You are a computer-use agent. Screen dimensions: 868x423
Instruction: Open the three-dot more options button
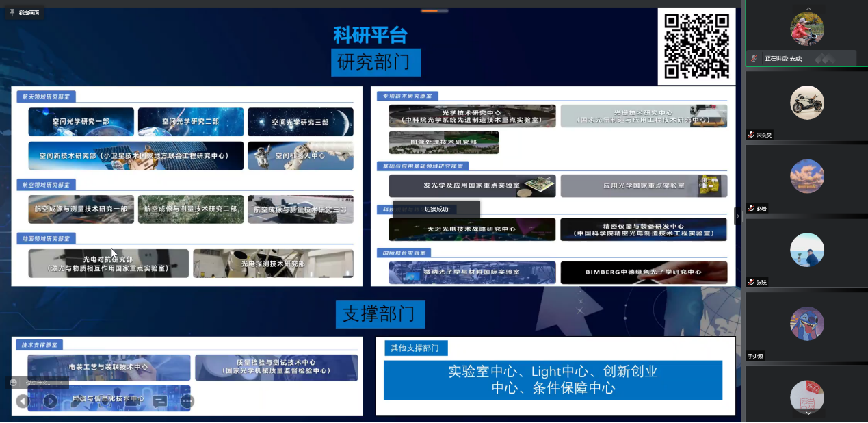tap(187, 401)
